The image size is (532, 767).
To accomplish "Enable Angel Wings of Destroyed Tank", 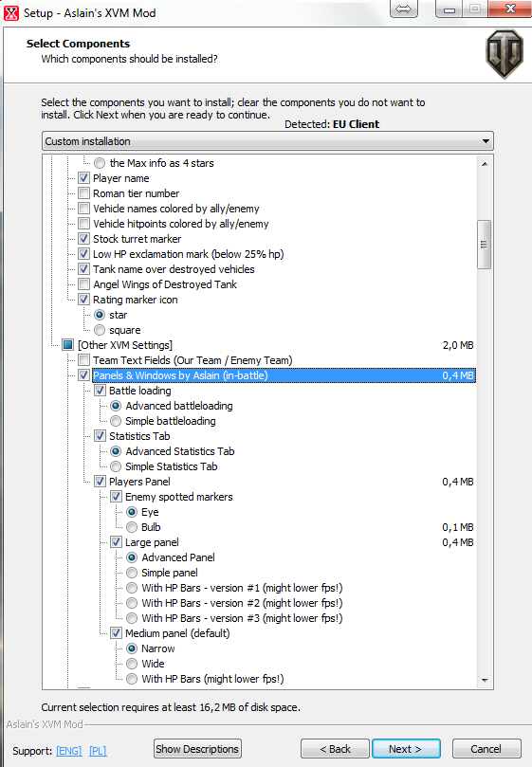I will 84,284.
